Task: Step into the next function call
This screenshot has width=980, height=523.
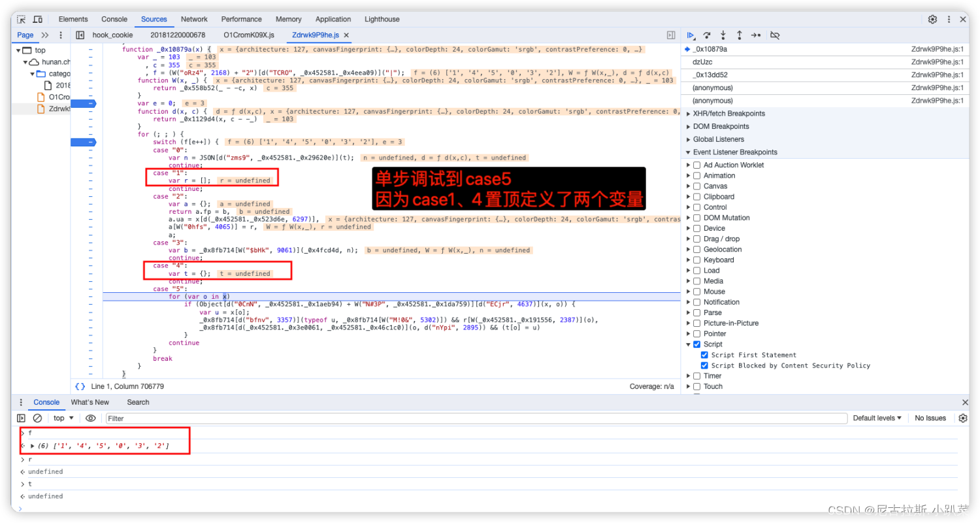Action: 723,35
